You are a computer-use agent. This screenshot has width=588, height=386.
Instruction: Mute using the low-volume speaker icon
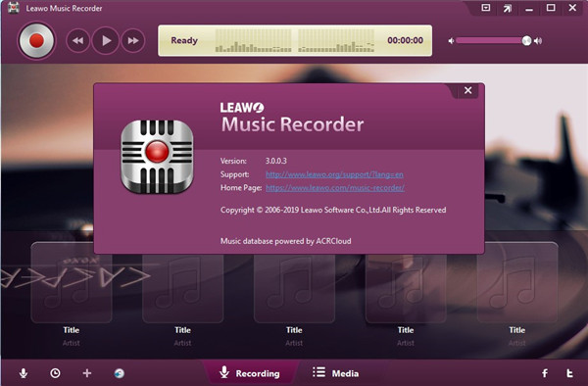point(451,41)
